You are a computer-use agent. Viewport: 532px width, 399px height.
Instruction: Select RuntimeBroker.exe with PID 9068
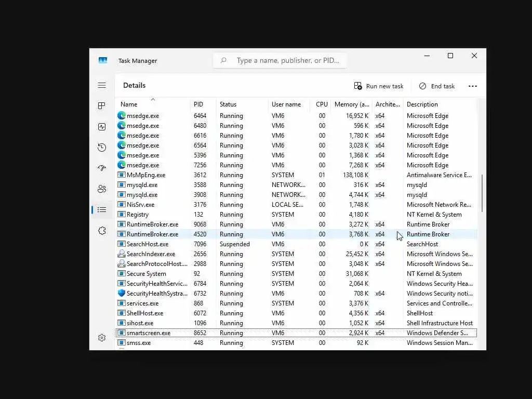(x=296, y=224)
